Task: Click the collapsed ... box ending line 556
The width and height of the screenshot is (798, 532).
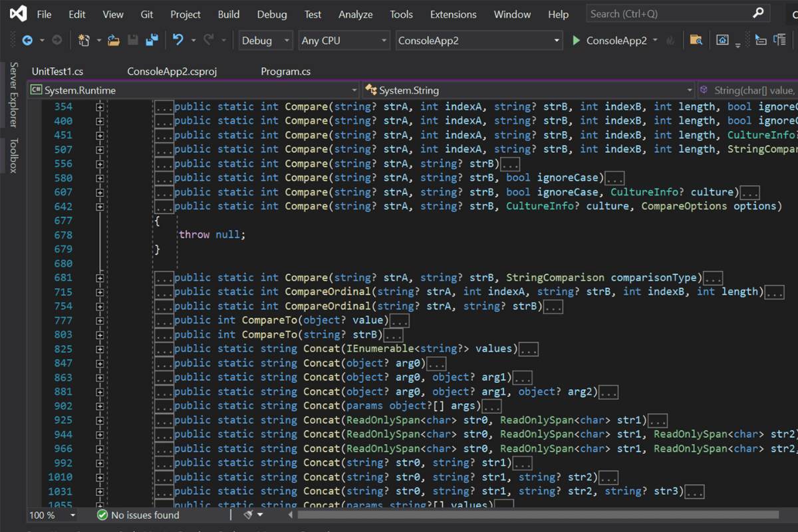Action: [510, 164]
